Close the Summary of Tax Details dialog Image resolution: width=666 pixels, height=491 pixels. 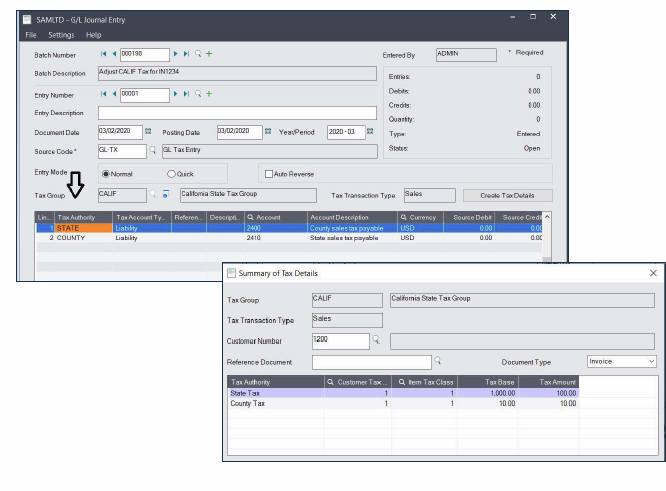point(653,273)
